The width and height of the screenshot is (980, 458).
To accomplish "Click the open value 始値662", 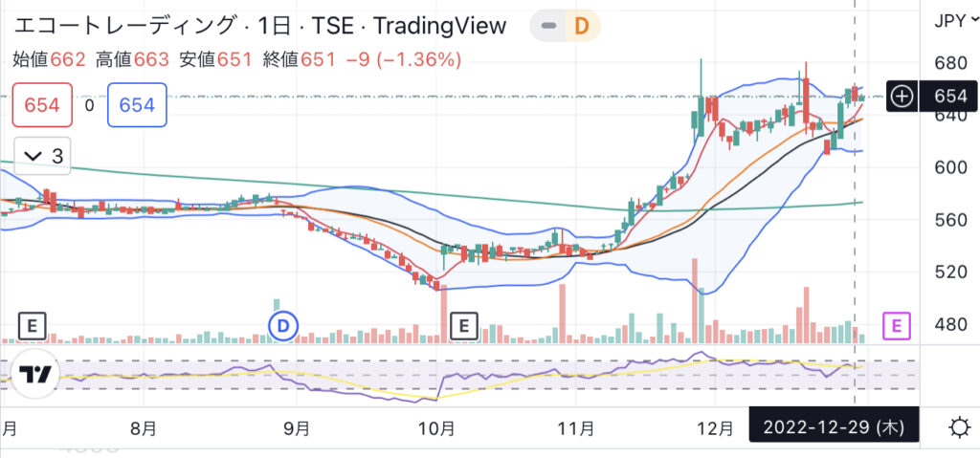I will 49,60.
